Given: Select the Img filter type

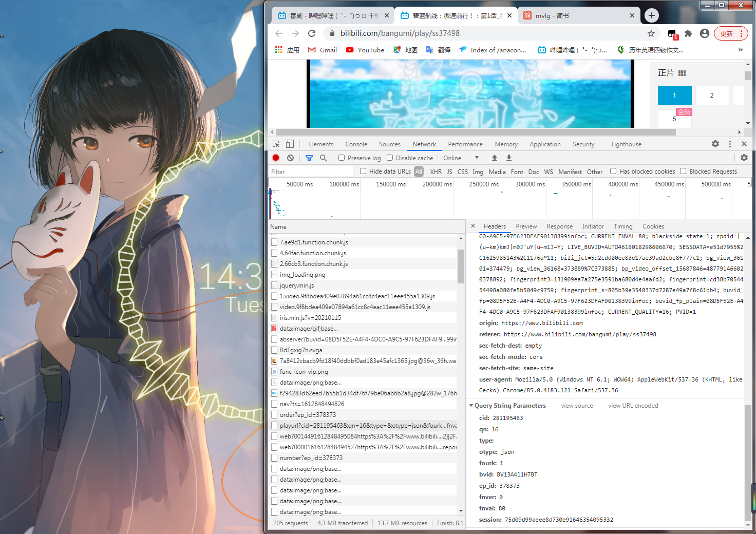Looking at the screenshot, I should (478, 172).
